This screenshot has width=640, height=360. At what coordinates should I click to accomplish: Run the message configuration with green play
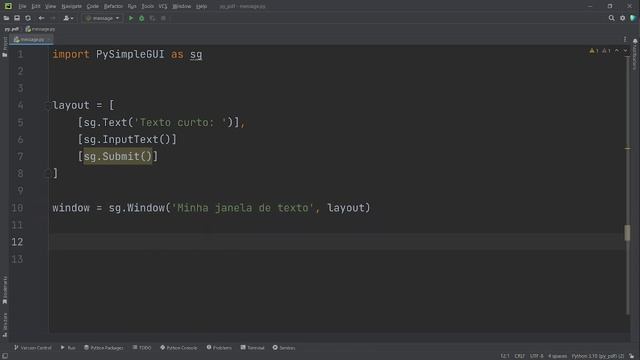pyautogui.click(x=131, y=18)
